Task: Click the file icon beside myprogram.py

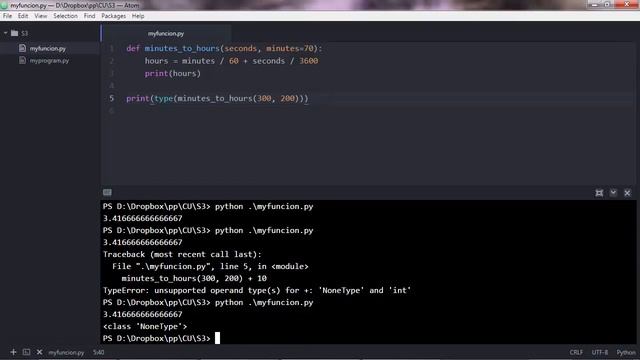Action: pos(22,60)
